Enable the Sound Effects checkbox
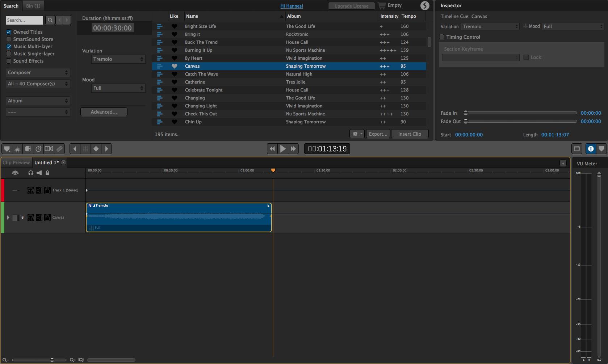Screen dimensions: 608x364 (9, 61)
